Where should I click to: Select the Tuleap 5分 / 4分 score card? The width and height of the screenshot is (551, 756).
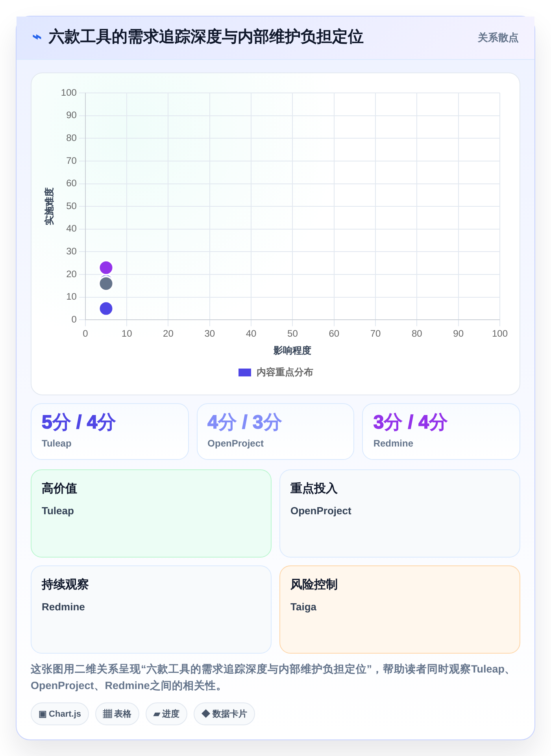click(110, 432)
